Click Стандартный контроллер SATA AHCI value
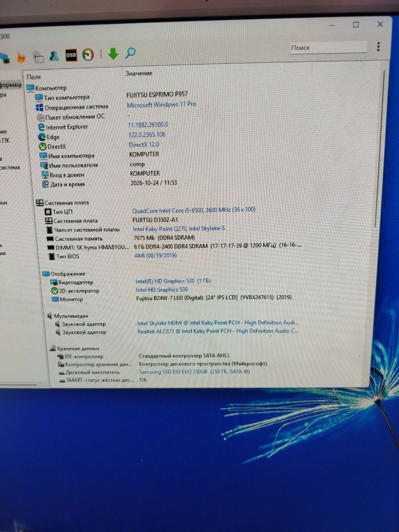This screenshot has width=399, height=532. coord(184,356)
